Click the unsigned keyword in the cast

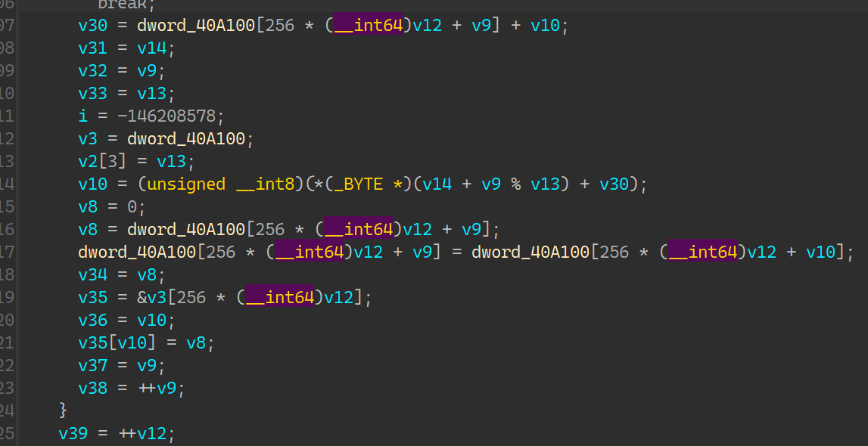(x=185, y=184)
